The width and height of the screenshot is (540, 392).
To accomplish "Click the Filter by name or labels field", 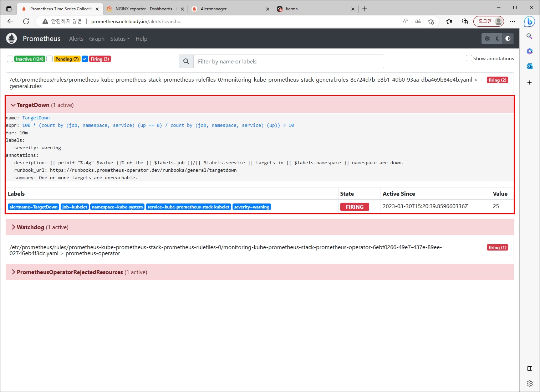I will tap(289, 61).
